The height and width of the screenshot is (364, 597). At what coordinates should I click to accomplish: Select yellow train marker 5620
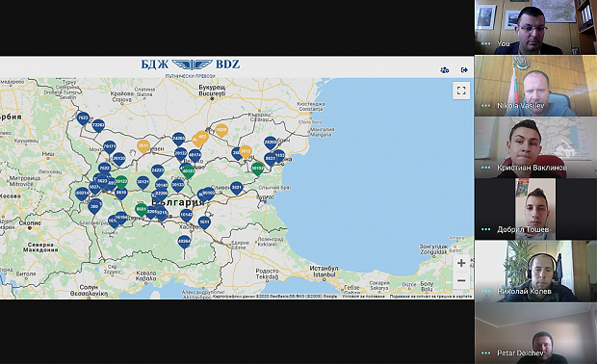(x=221, y=131)
